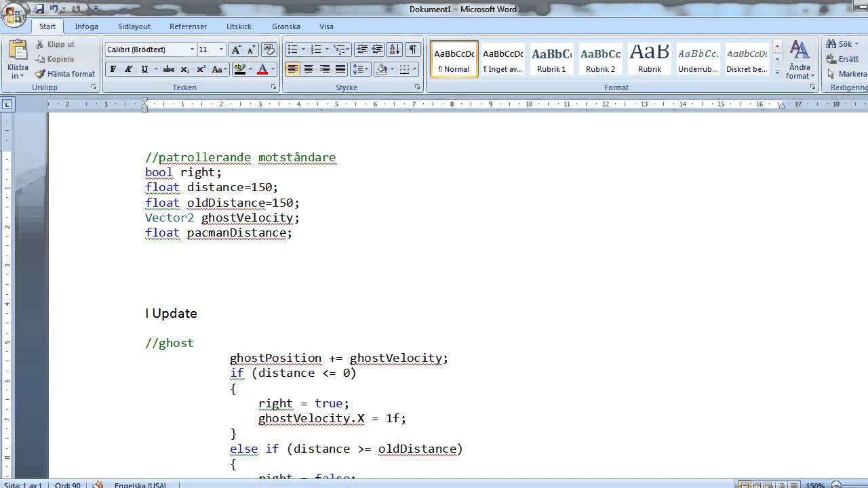Toggle subscript formatting

pos(185,69)
